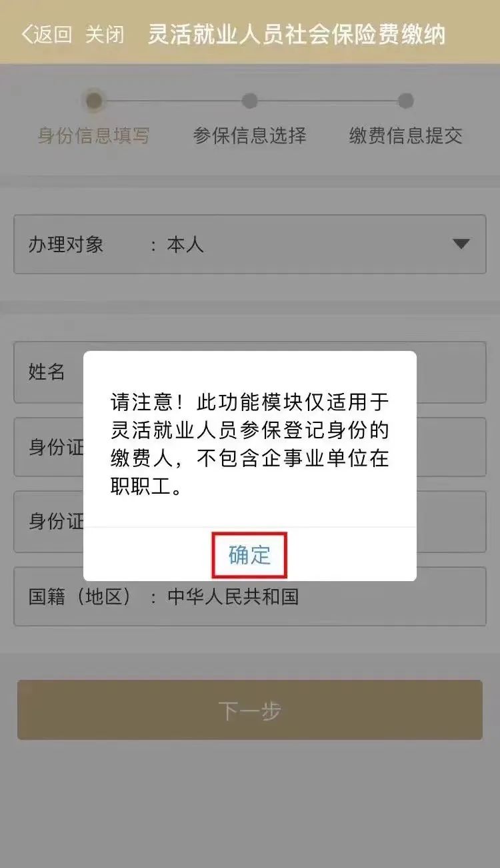Tap 关闭 in the header
The image size is (500, 868).
(x=105, y=35)
